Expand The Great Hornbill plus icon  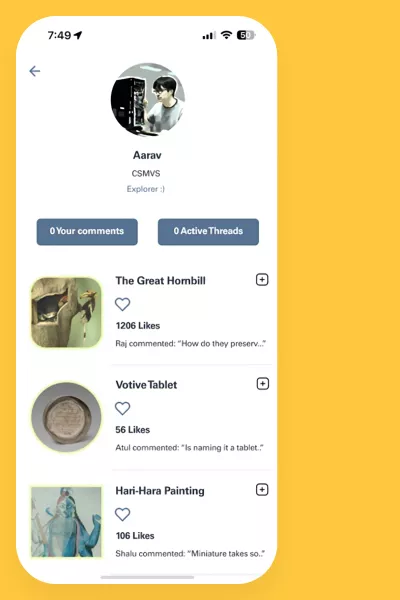262,280
